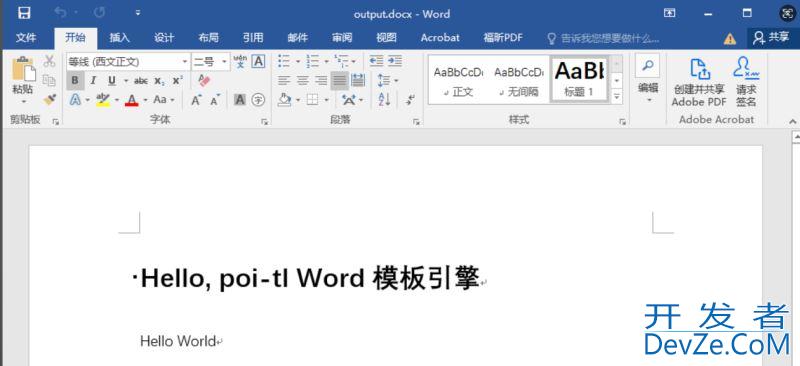Switch to the 布局 ribbon tab
This screenshot has height=366, width=800.
(208, 38)
